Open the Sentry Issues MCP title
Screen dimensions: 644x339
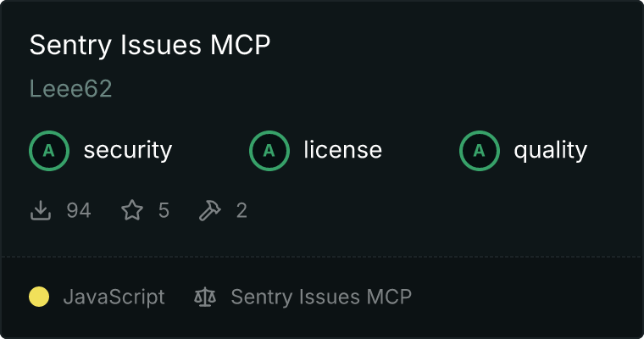(x=150, y=44)
